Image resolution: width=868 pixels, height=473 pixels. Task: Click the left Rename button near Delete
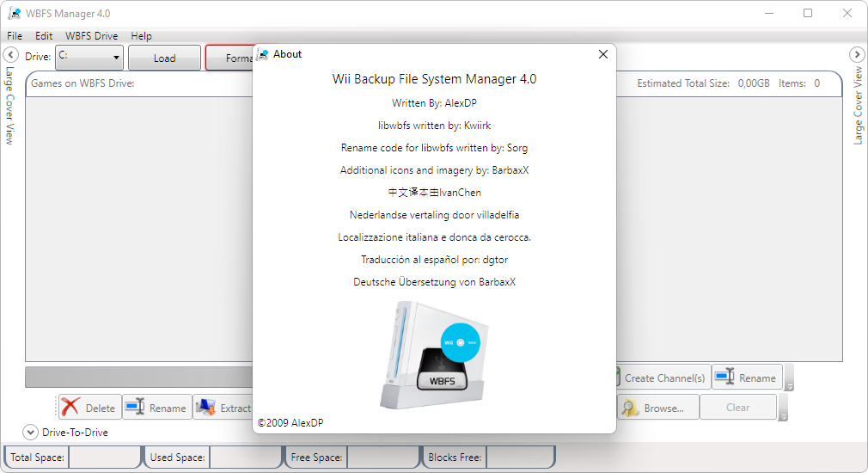(x=156, y=408)
